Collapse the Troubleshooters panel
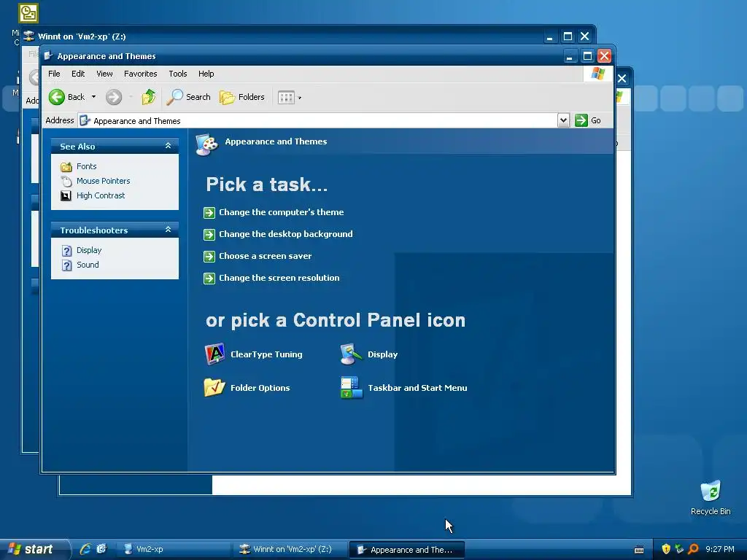The image size is (747, 560). pyautogui.click(x=168, y=230)
